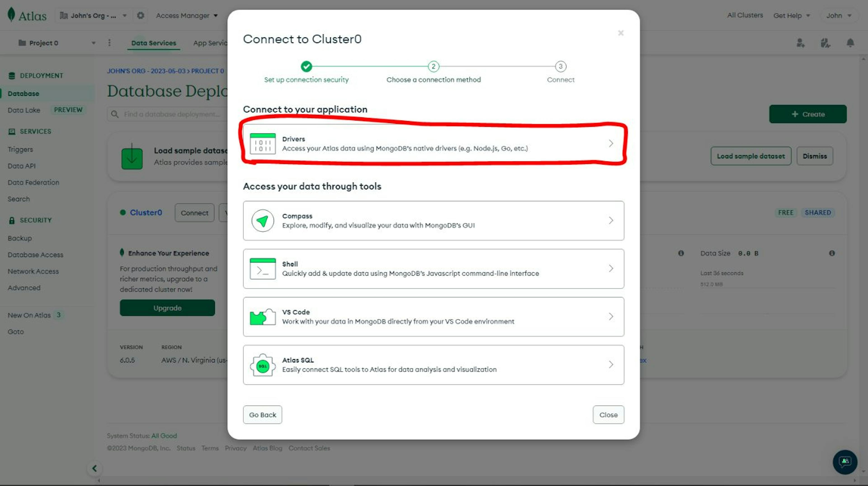The width and height of the screenshot is (868, 486).
Task: Click the Atlas leaf logo
Action: pyautogui.click(x=11, y=15)
